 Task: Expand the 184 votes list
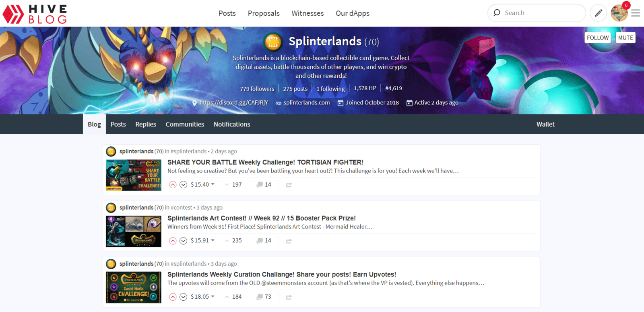(x=233, y=297)
